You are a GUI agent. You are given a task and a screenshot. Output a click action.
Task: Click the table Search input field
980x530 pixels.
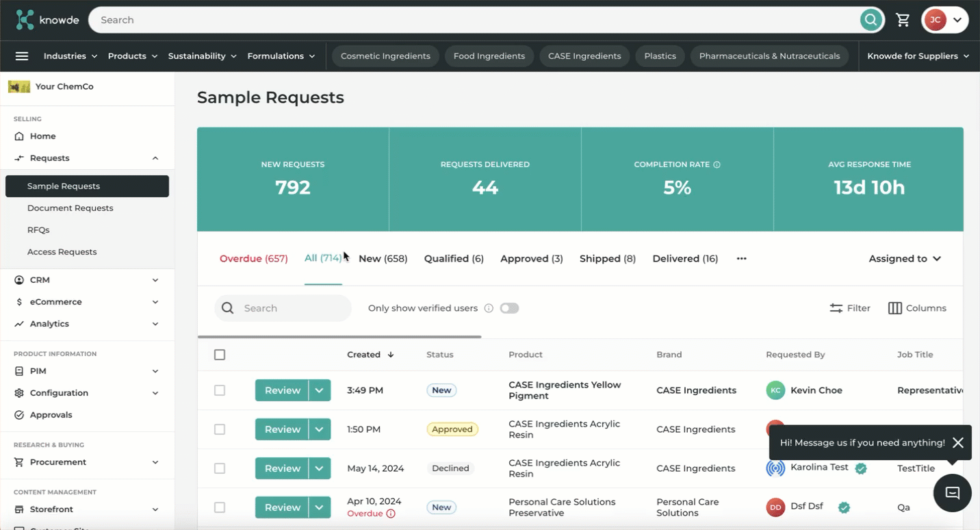[283, 308]
